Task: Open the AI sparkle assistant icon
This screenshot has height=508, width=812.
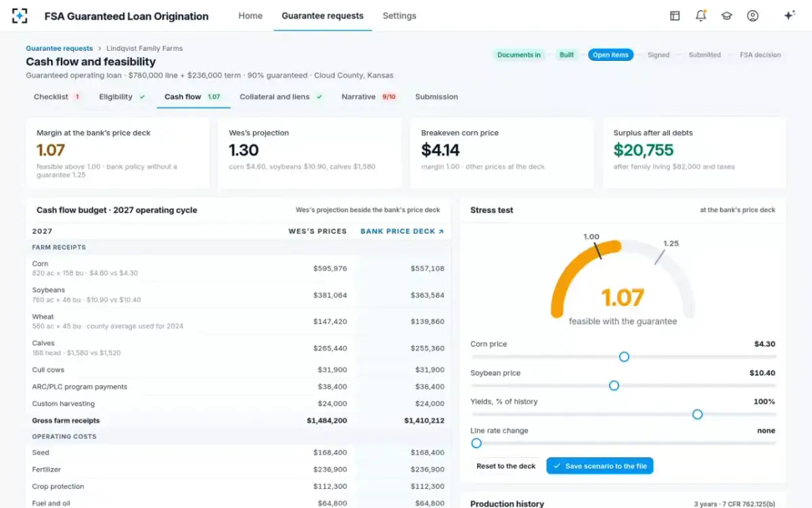Action: point(789,16)
